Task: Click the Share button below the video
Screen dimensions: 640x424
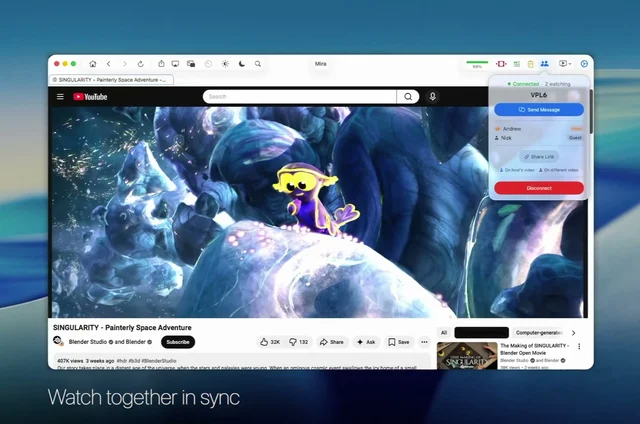Action: 332,342
